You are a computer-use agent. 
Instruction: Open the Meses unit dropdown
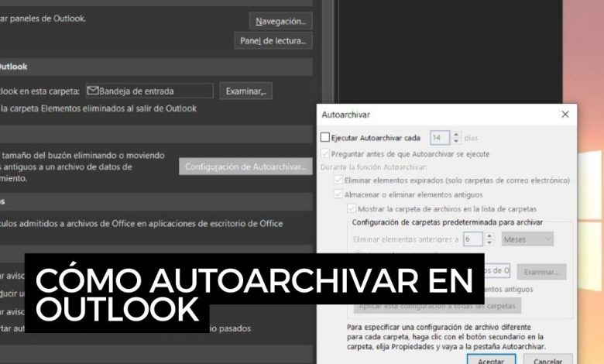(x=527, y=239)
